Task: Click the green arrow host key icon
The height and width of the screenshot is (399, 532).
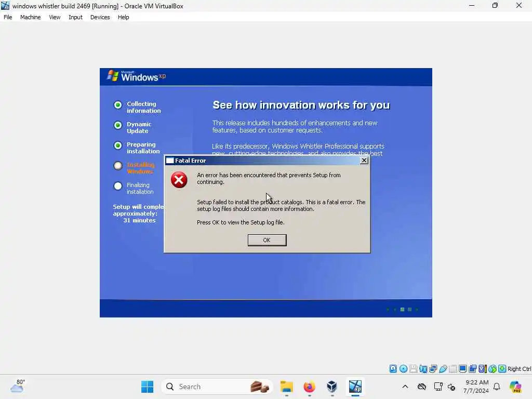Action: (x=502, y=368)
